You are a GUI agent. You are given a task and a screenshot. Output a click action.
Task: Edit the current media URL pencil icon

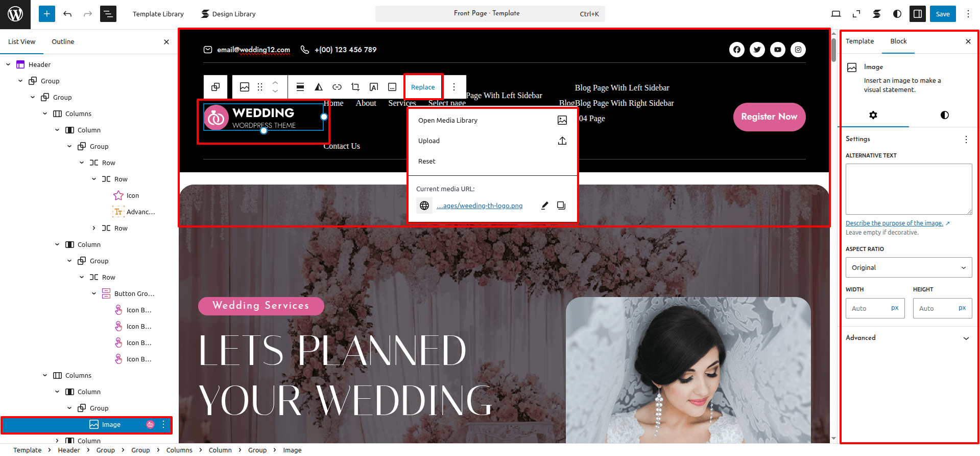pos(545,206)
